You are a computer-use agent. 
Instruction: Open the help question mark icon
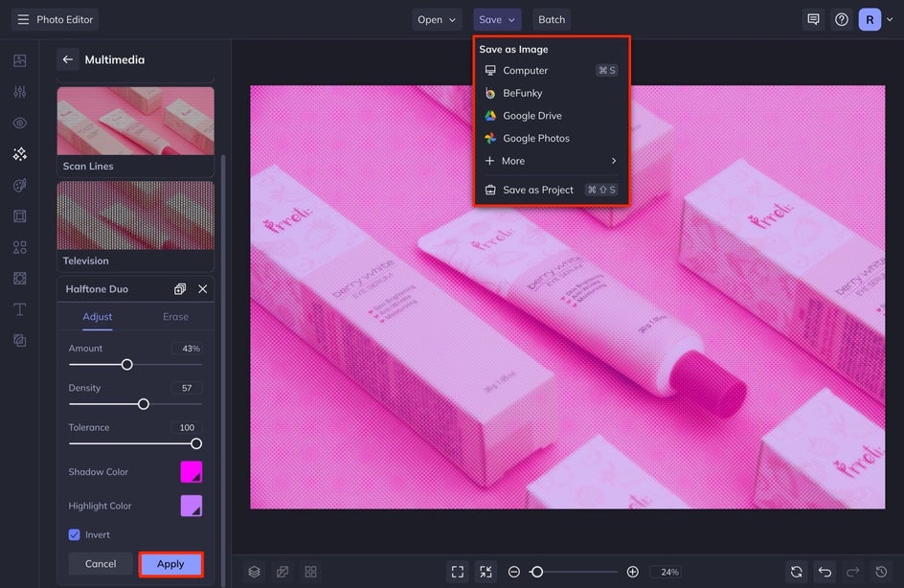[842, 19]
